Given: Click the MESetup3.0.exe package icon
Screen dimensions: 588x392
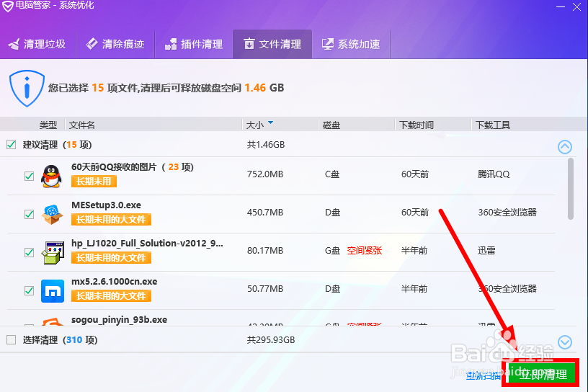Looking at the screenshot, I should (x=52, y=215).
